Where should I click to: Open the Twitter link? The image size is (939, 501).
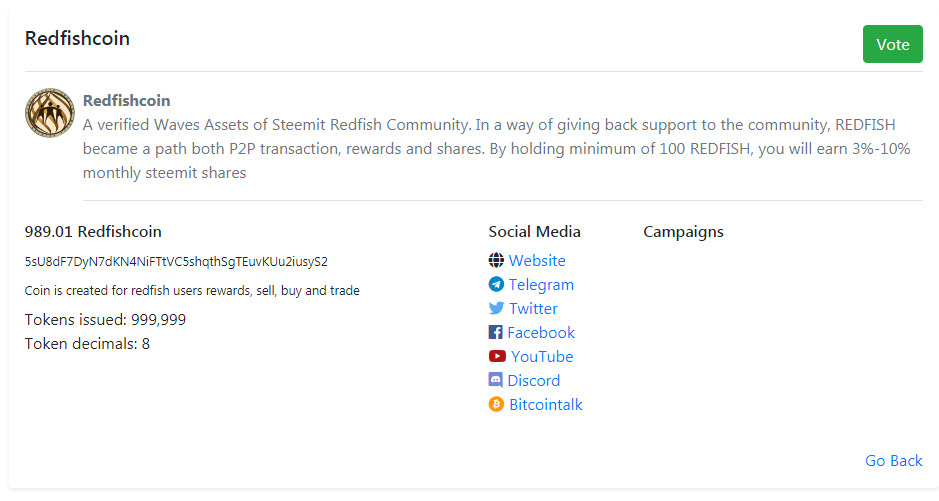tap(533, 308)
